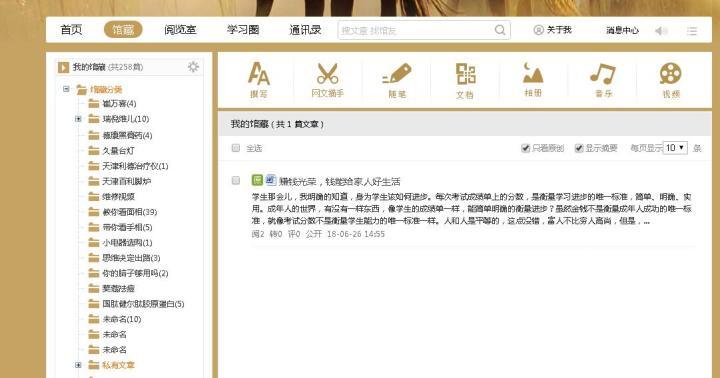
Task: Untick the 显示摘要 checkbox
Action: [x=579, y=148]
